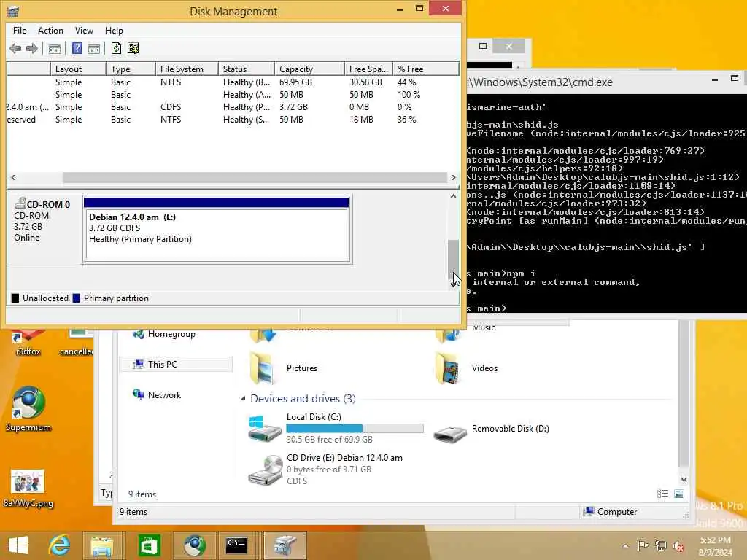The height and width of the screenshot is (560, 747).
Task: Click the disk Settings toolbar icon
Action: tap(133, 48)
